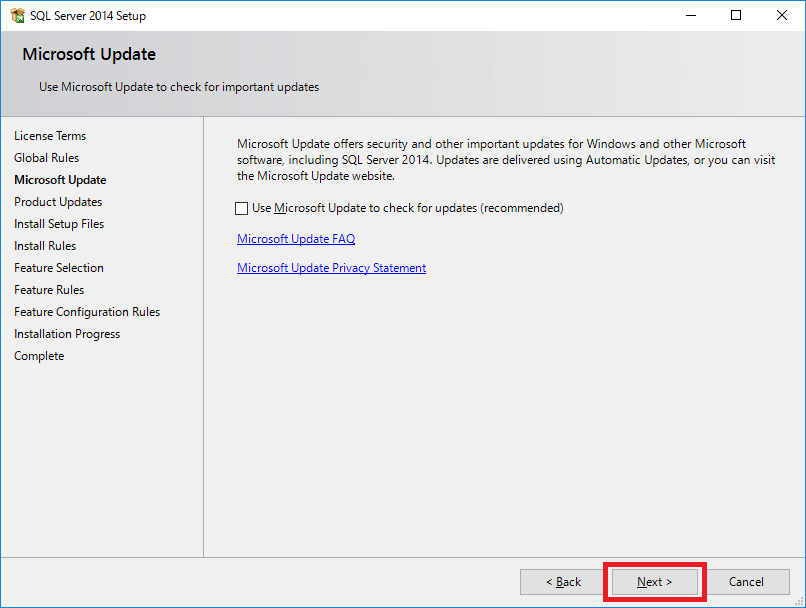Enable Use Microsoft Update to check for updates
806x608 pixels.
[242, 208]
